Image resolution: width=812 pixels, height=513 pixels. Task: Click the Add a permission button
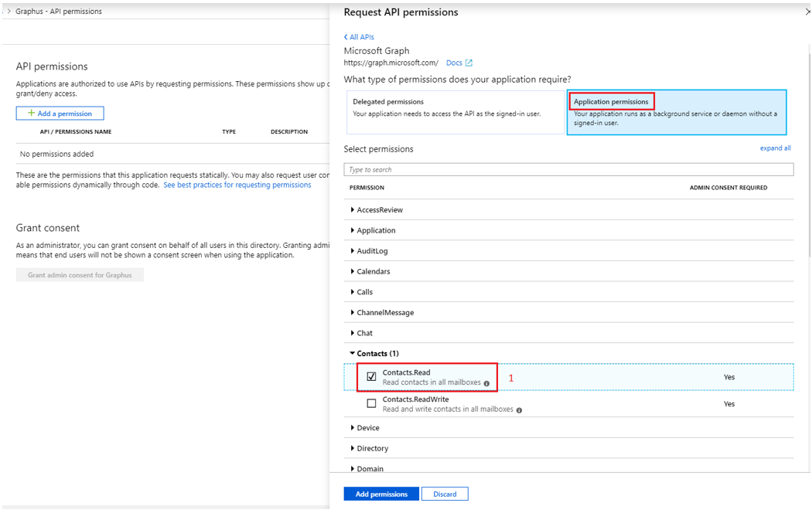[x=60, y=114]
